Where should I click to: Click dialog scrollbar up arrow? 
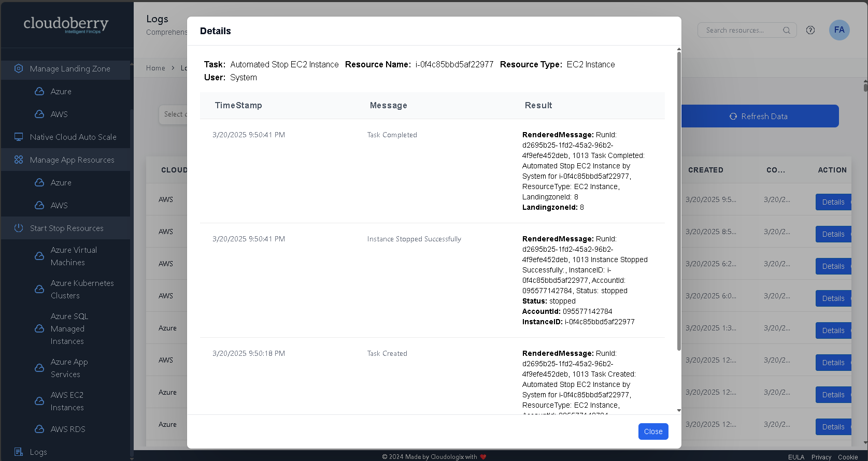coord(679,49)
